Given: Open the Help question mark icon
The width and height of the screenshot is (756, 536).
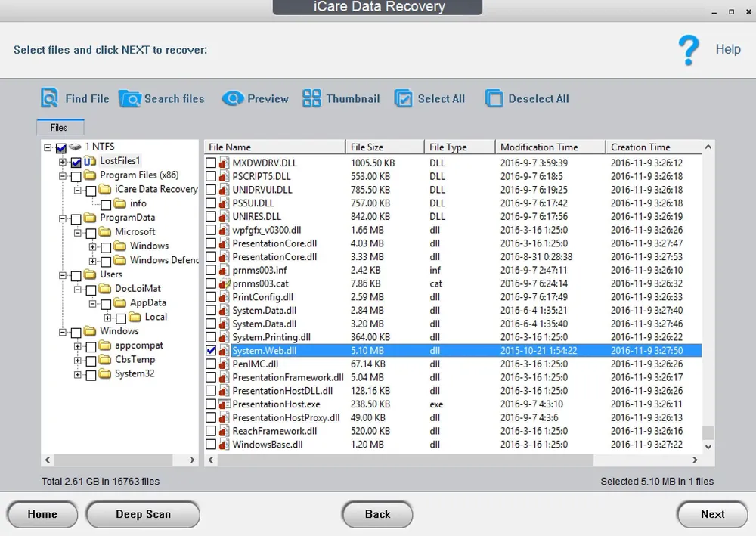Looking at the screenshot, I should [689, 50].
